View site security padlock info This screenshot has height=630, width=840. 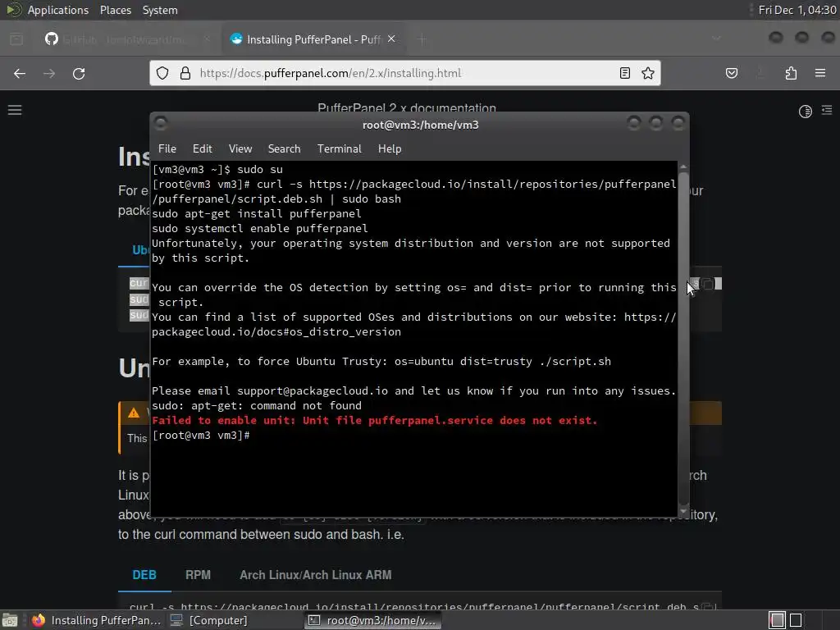[185, 73]
